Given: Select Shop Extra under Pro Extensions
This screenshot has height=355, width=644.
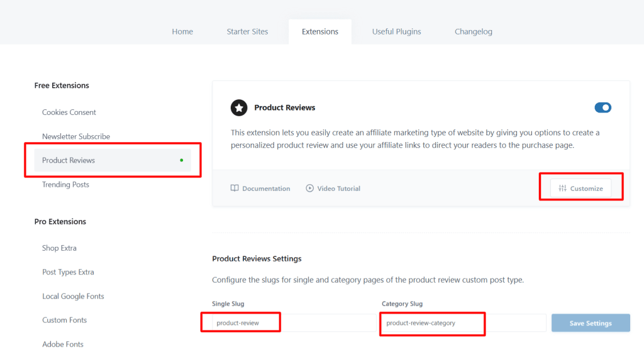Looking at the screenshot, I should coord(59,248).
